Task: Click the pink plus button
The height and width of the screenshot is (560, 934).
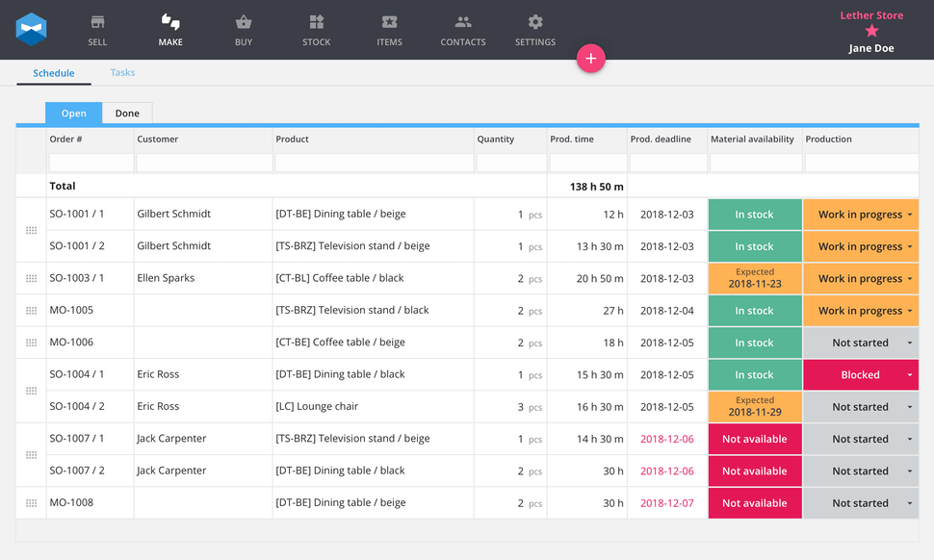Action: click(x=590, y=58)
